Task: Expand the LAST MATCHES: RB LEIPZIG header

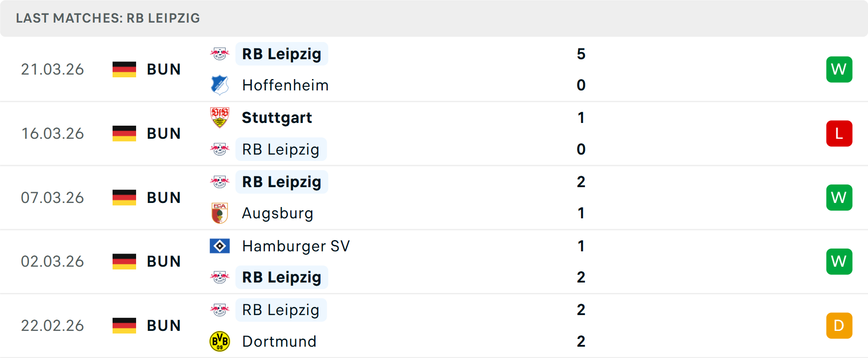Action: click(108, 18)
